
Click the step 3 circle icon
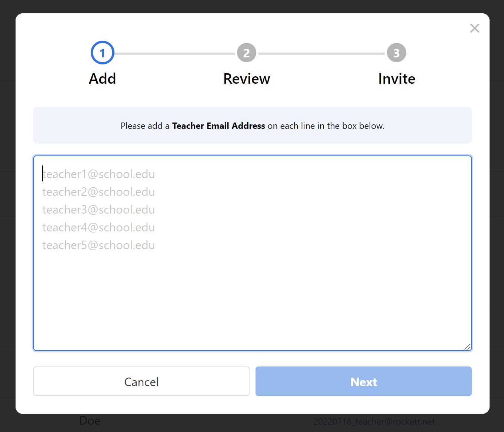coord(396,53)
